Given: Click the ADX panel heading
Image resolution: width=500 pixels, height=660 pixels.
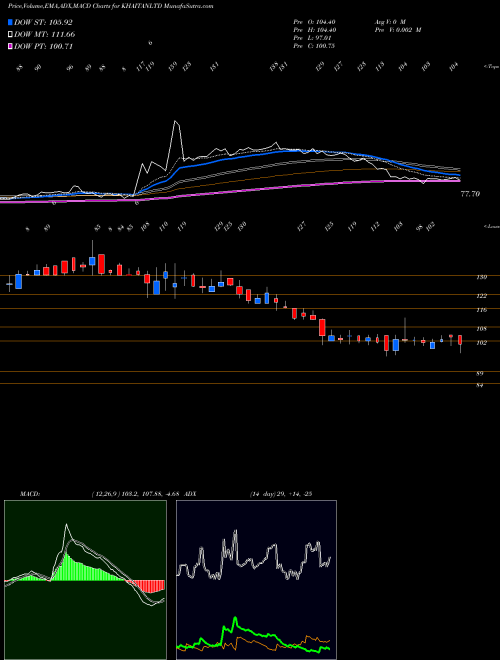Looking at the screenshot, I should pos(190,494).
